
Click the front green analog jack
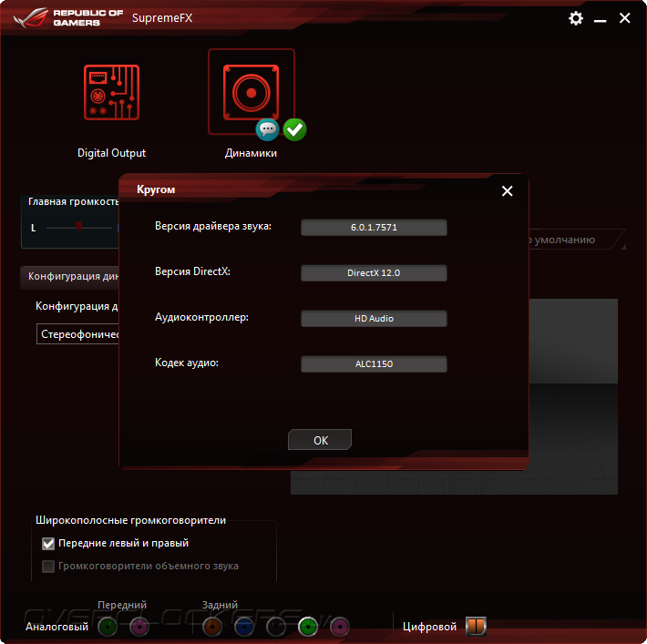[x=108, y=627]
